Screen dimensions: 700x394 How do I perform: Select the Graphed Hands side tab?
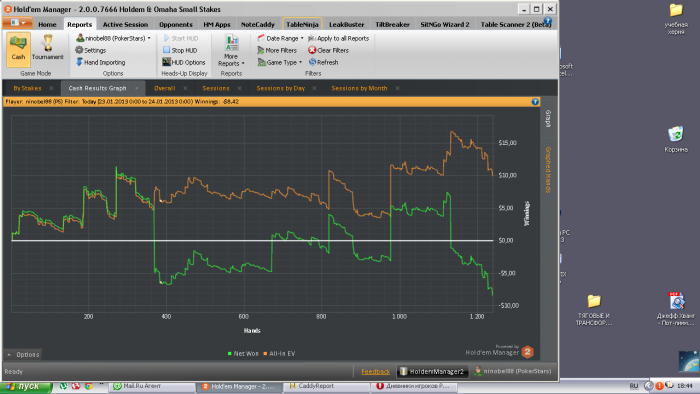point(548,170)
